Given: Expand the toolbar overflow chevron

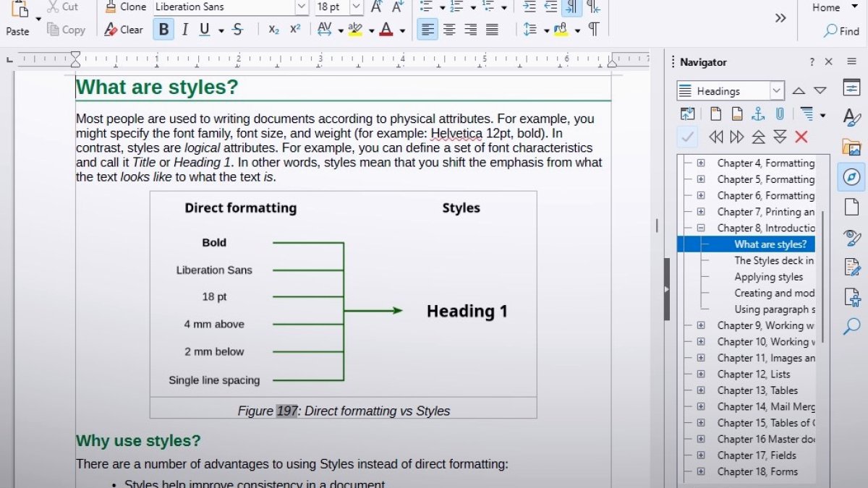Looking at the screenshot, I should click(780, 18).
